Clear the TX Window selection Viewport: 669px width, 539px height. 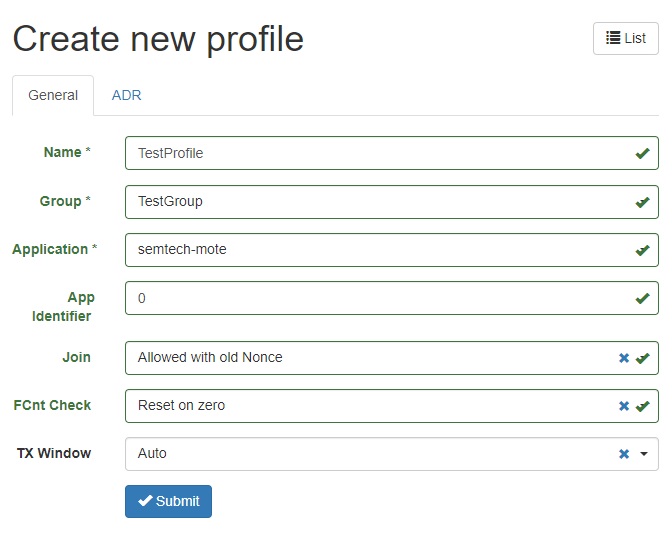tap(623, 454)
